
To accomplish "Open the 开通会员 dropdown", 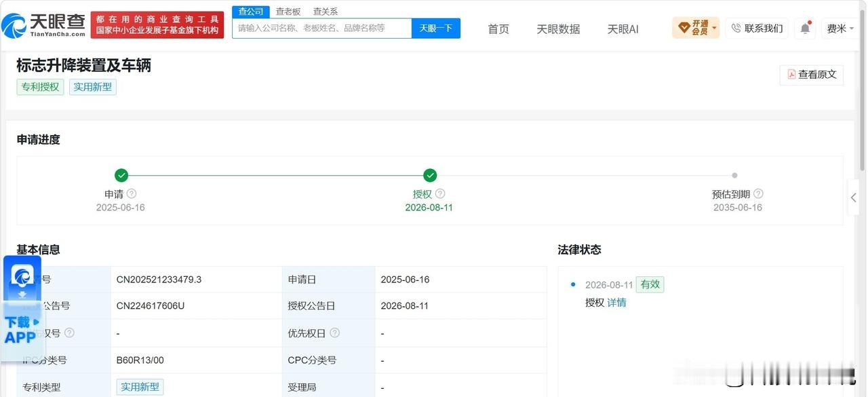I will pos(696,28).
